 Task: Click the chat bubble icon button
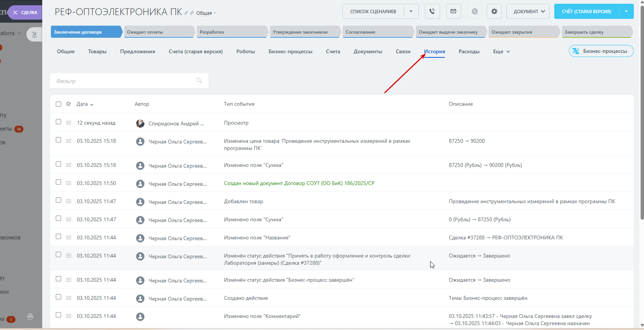pyautogui.click(x=475, y=11)
